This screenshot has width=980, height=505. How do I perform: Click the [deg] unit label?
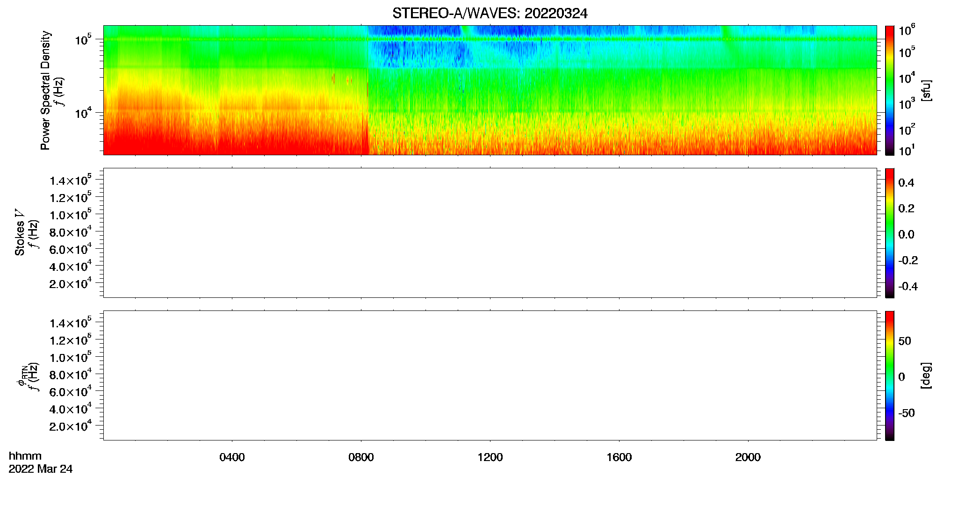tap(926, 375)
